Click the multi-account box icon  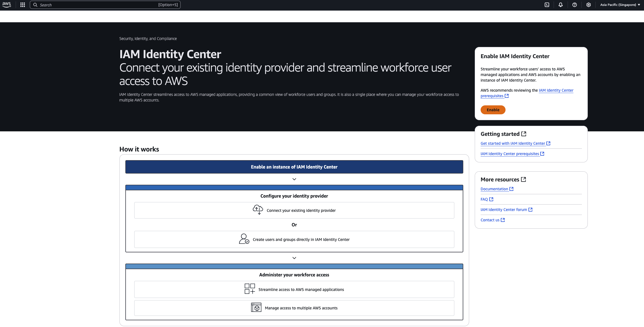pos(256,307)
